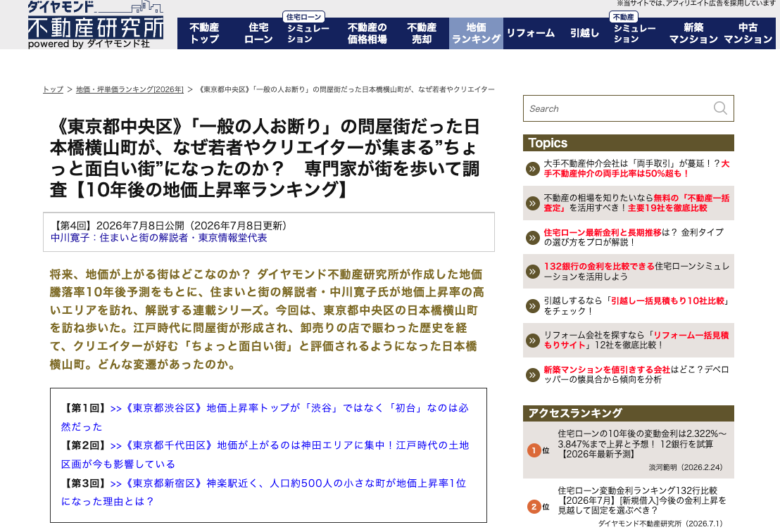Open topic about 両手取引 at major brokers
This screenshot has height=532, width=780.
click(x=636, y=169)
